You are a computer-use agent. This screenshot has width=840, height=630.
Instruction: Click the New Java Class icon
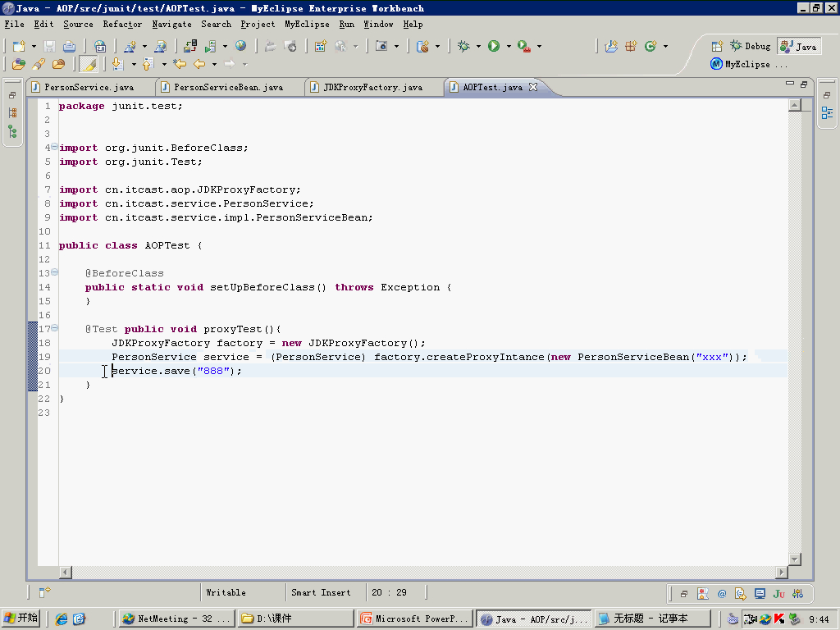click(x=651, y=46)
